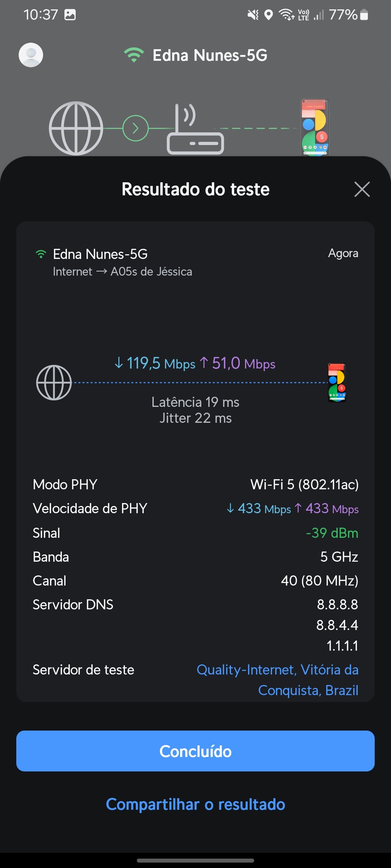Tap the Servidor DNS 8.8.8.8 entry
Image resolution: width=391 pixels, height=868 pixels.
(337, 604)
